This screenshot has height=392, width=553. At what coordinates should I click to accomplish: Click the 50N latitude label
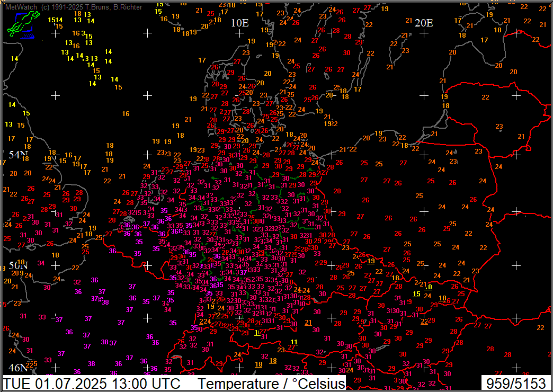point(19,266)
